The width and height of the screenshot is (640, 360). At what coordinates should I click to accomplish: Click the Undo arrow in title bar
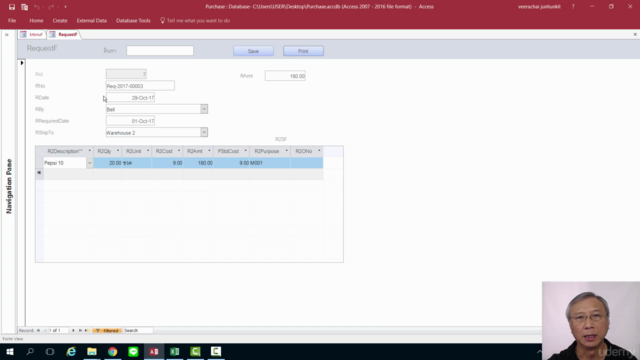pyautogui.click(x=37, y=7)
